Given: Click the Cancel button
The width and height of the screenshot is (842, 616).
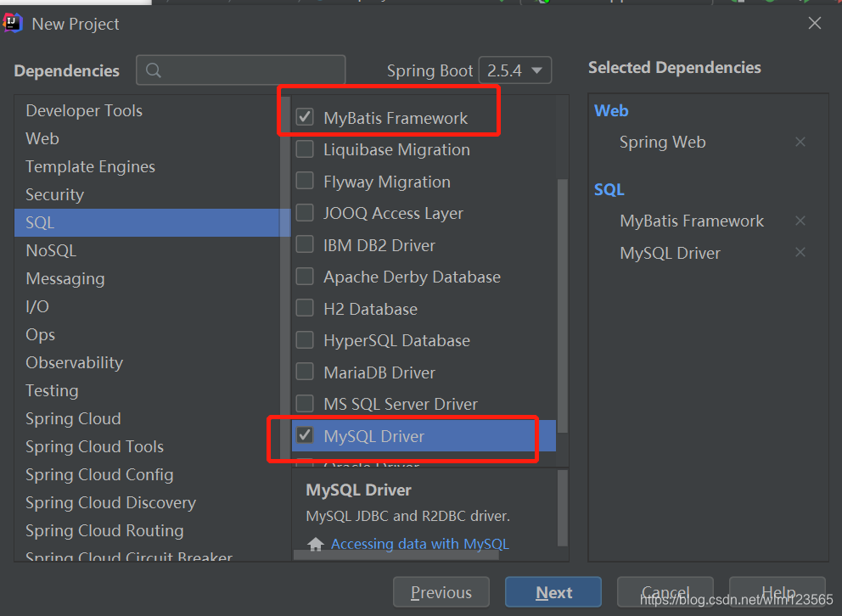Looking at the screenshot, I should coord(665,592).
